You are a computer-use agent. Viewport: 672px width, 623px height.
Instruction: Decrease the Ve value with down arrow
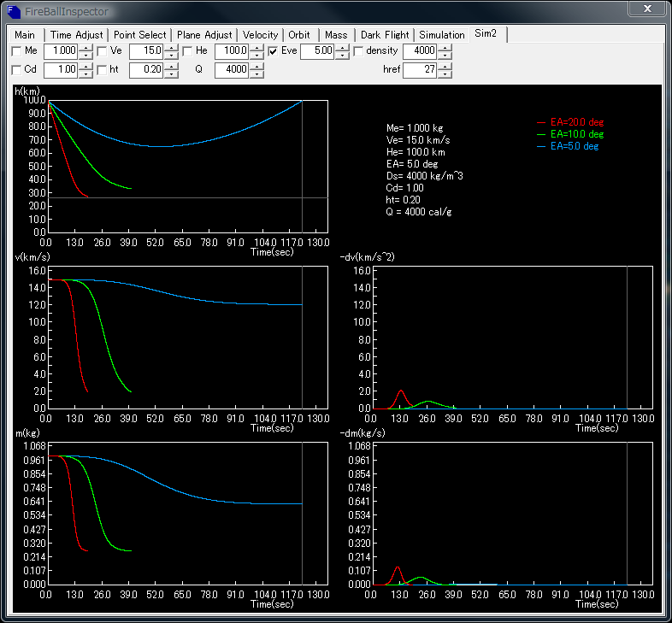tap(171, 56)
